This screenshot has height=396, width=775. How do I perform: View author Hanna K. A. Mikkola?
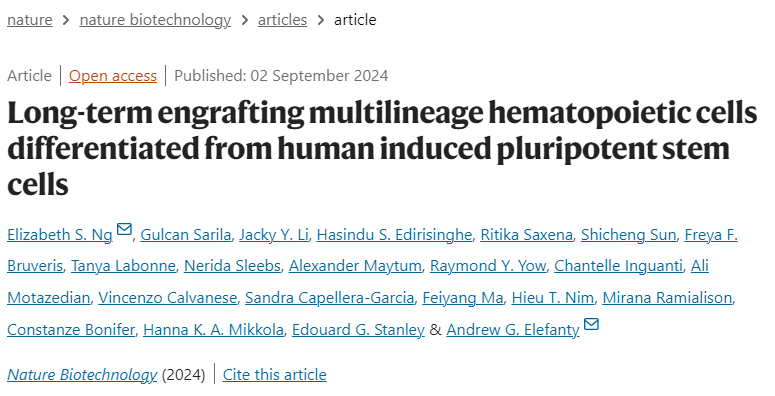coord(214,329)
